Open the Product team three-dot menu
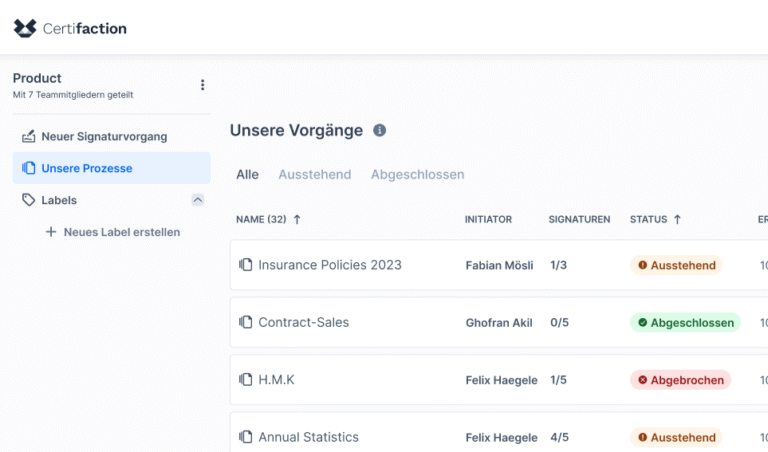 (202, 85)
